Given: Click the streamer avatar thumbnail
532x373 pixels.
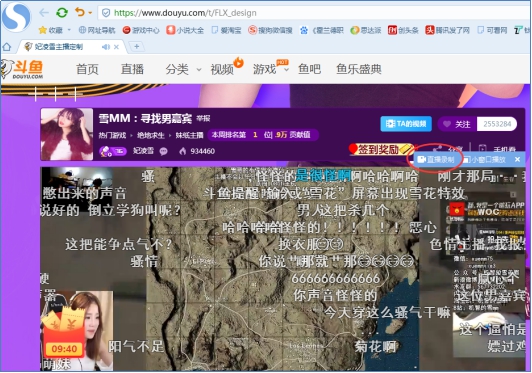Looking at the screenshot, I should pos(67,134).
